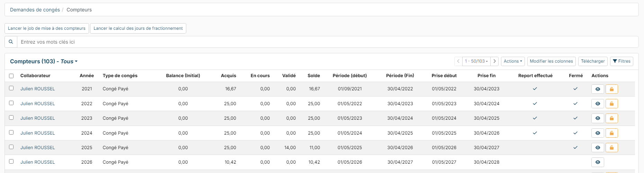Unlock the 2024 counter (orange padlock)
Viewport: 644px width, 173px height.
[611, 133]
